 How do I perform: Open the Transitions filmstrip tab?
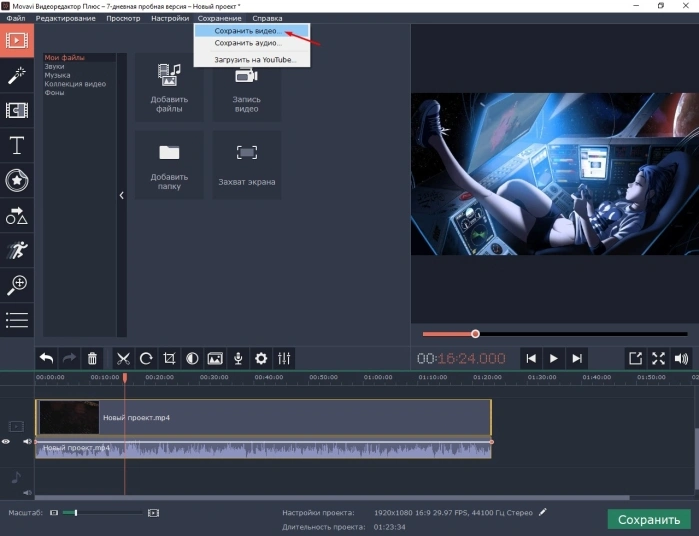(x=16, y=110)
